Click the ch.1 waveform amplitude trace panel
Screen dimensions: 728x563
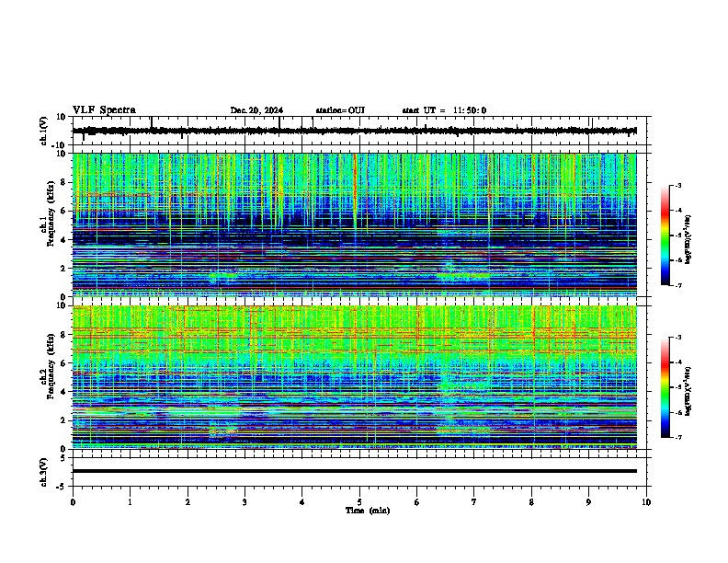[361, 131]
